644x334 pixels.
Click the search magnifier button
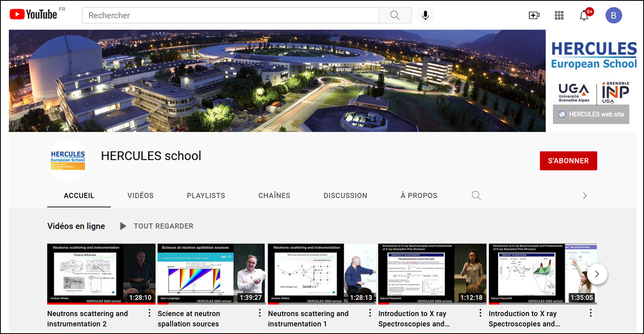click(x=395, y=15)
